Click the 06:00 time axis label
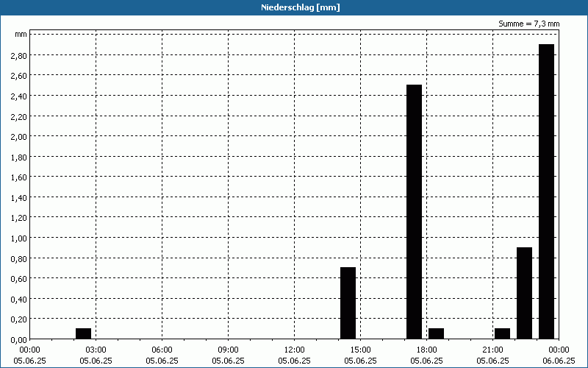Screen dimensions: 588x368 point(162,350)
